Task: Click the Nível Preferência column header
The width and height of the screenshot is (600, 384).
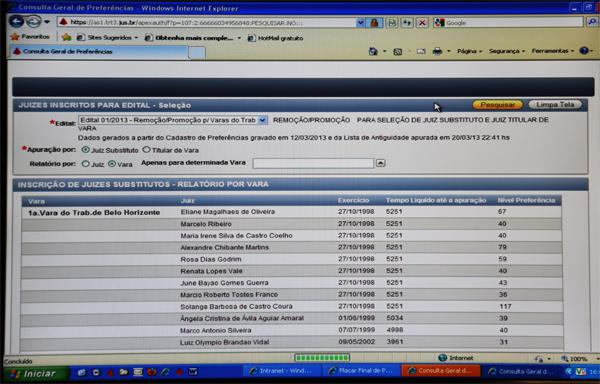Action: tap(526, 200)
